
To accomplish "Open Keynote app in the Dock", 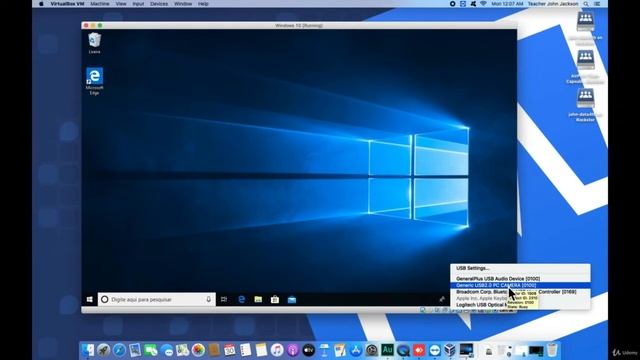I will (x=324, y=350).
